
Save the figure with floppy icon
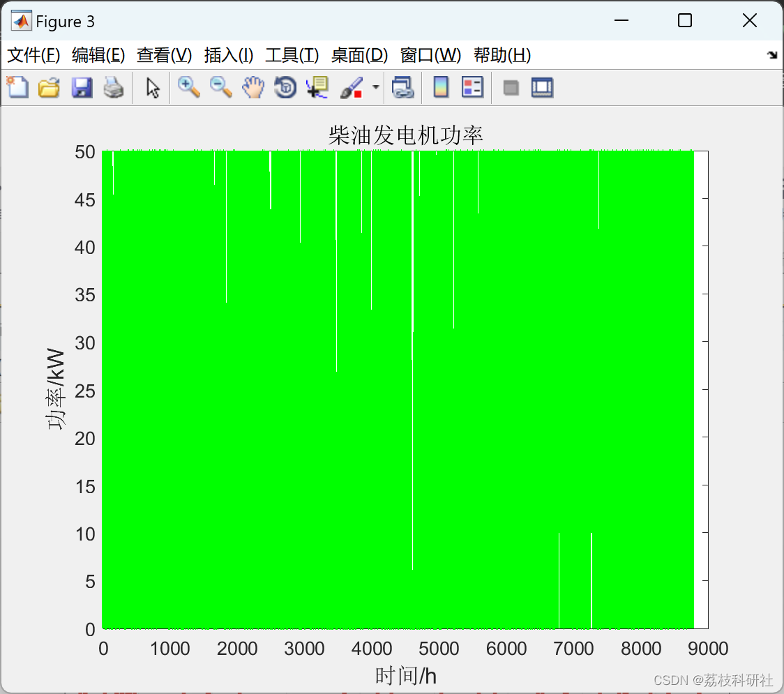coord(82,87)
